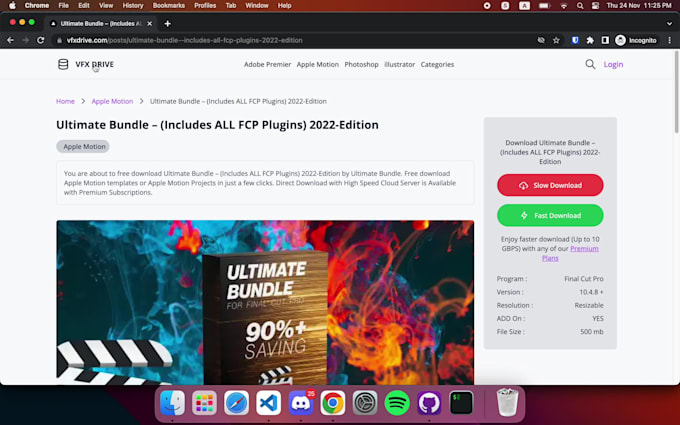Open the Categories navigation item
This screenshot has height=425, width=680.
pos(437,64)
